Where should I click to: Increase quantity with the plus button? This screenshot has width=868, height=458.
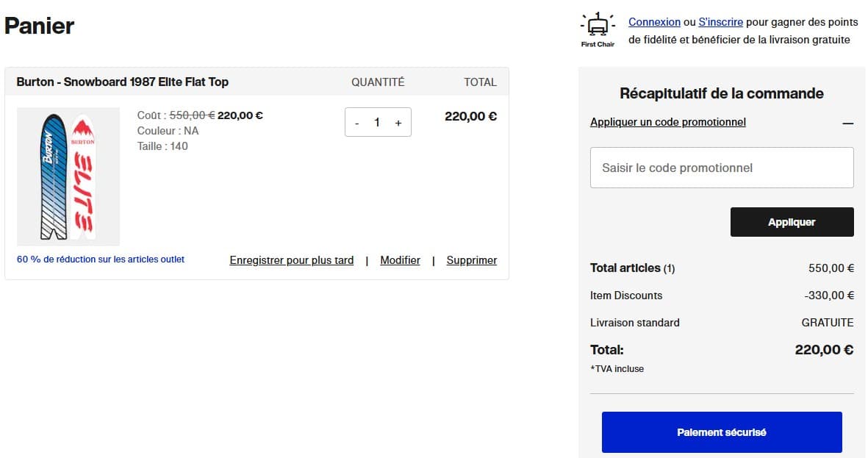pyautogui.click(x=398, y=123)
